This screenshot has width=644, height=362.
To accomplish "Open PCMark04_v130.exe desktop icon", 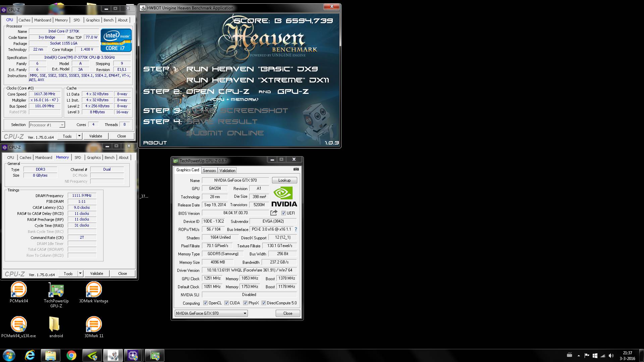I will point(18,327).
